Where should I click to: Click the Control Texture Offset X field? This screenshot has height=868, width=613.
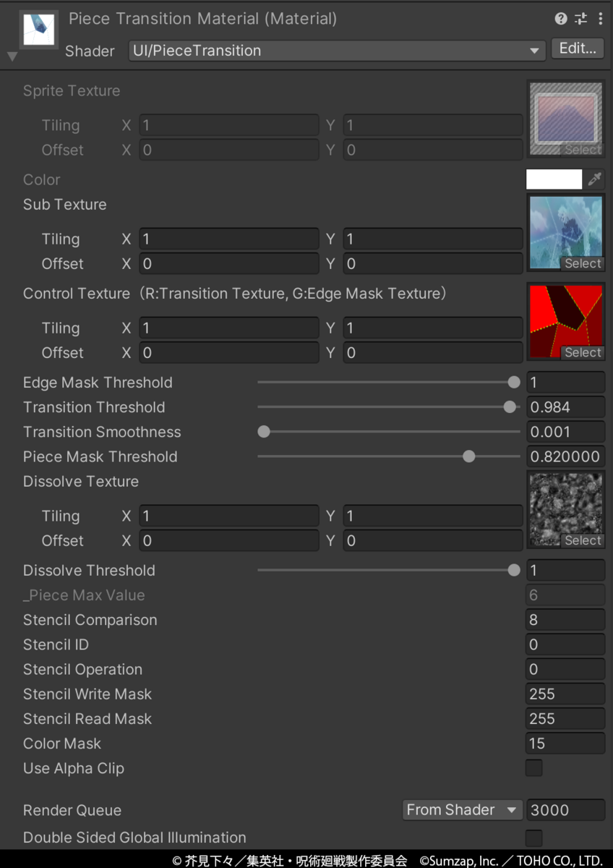coord(228,353)
